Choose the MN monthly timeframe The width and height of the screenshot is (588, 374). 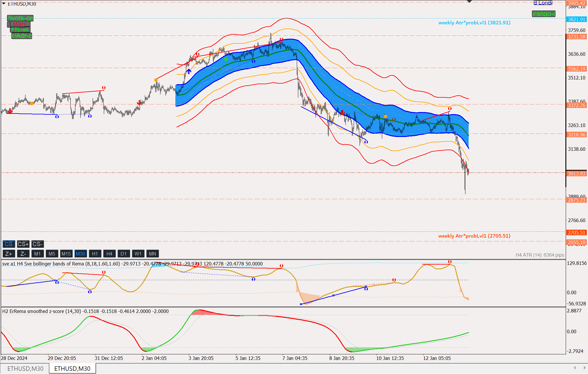coord(152,254)
